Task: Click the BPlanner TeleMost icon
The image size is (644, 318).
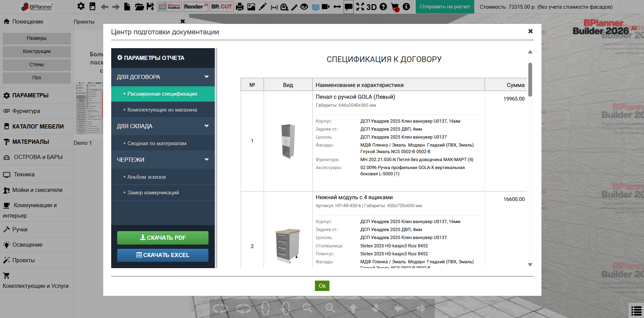Action: tap(170, 7)
